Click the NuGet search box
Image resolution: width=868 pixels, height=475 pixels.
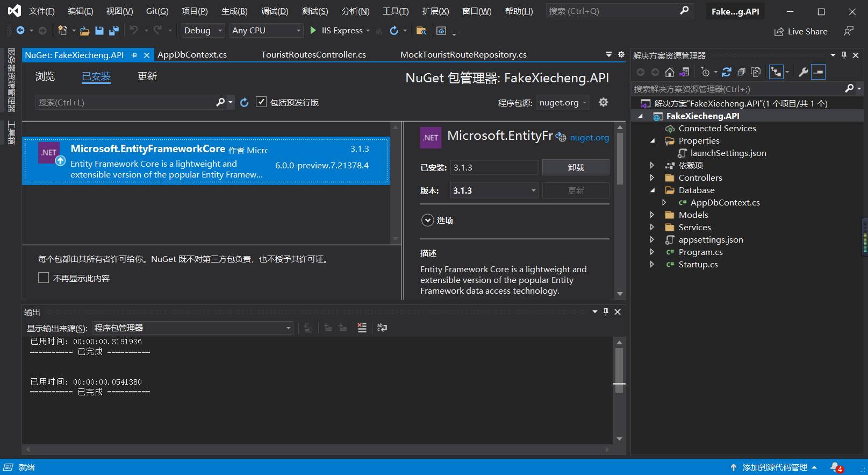tap(126, 102)
